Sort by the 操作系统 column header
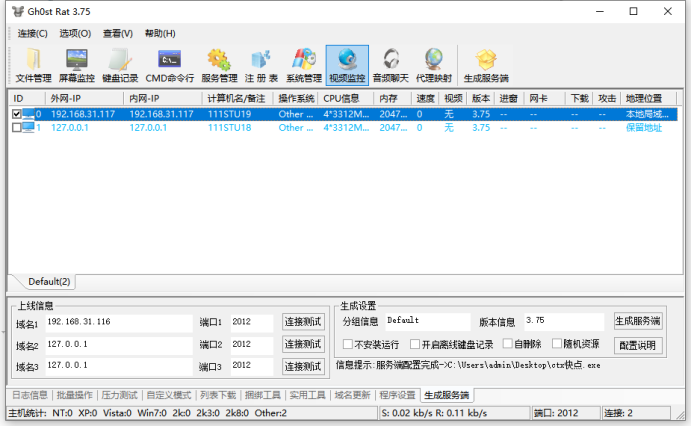The height and width of the screenshot is (427, 692). [x=296, y=98]
